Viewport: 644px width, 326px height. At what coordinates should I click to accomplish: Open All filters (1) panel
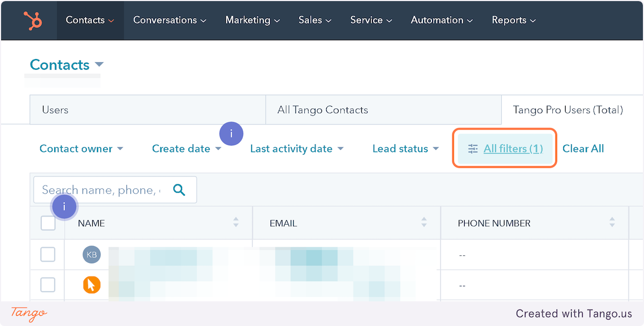(504, 149)
